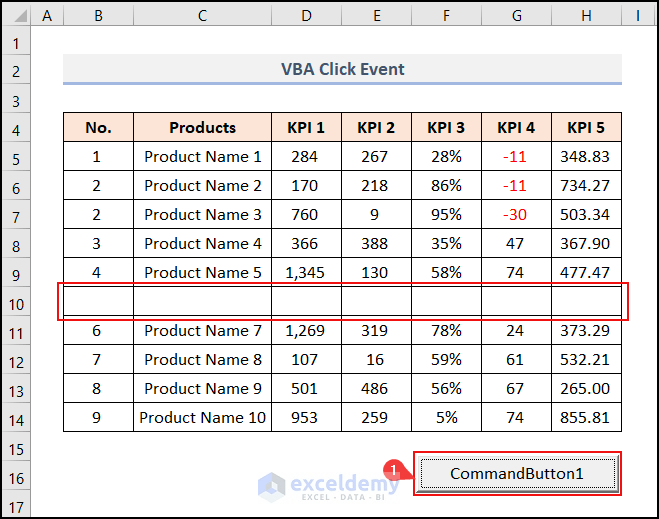Select the 'Product Name 2' cell
This screenshot has height=519, width=659.
pyautogui.click(x=202, y=185)
